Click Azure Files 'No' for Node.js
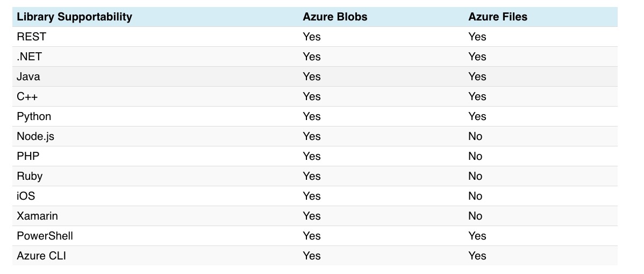644x274 pixels. click(x=475, y=136)
